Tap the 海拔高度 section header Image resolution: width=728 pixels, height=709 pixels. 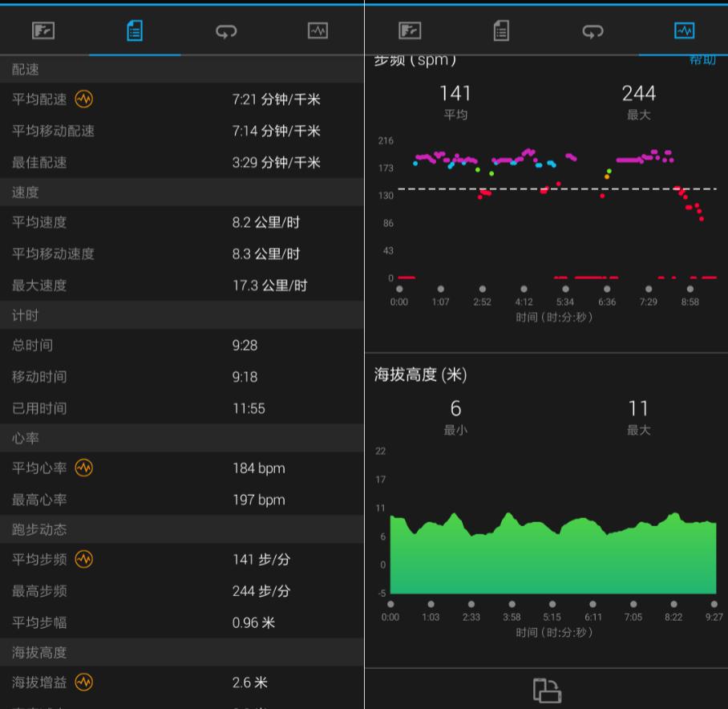tap(182, 652)
